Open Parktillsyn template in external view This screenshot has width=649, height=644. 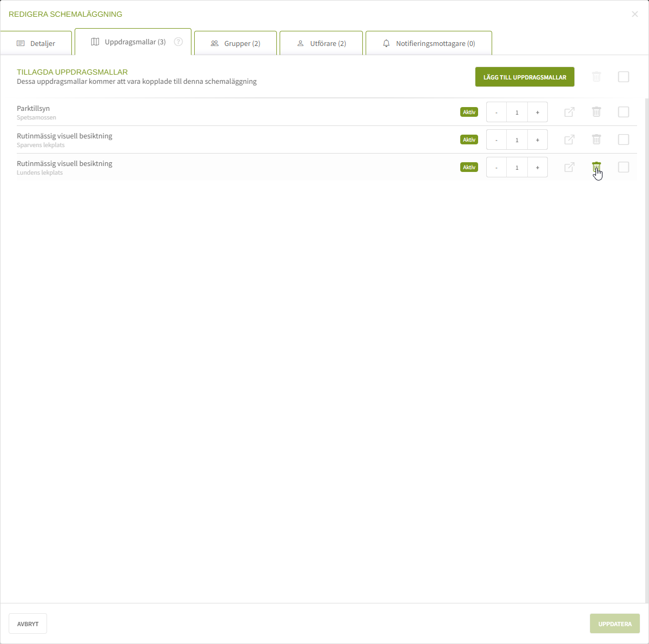click(x=569, y=112)
